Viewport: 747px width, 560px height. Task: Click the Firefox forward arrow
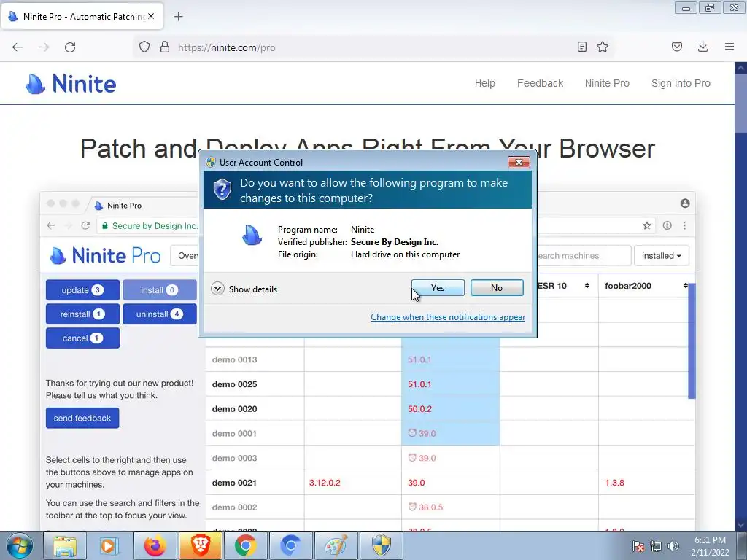pyautogui.click(x=44, y=47)
